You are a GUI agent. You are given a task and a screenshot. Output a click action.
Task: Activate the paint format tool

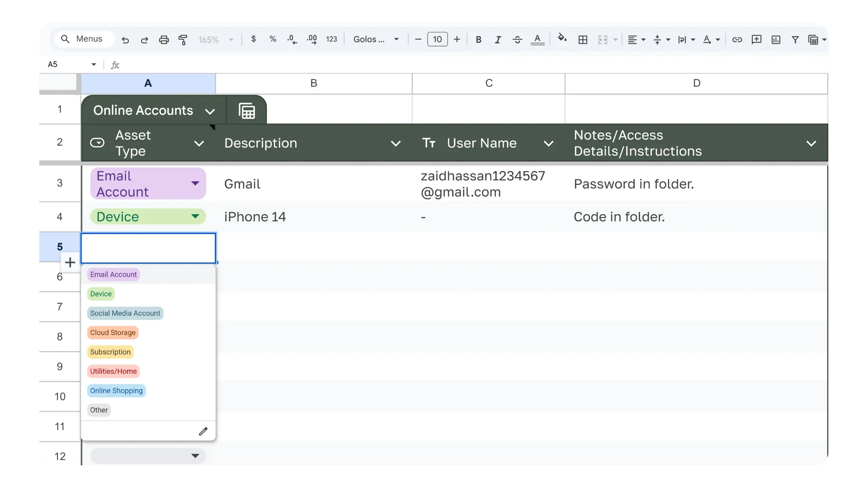(x=183, y=40)
